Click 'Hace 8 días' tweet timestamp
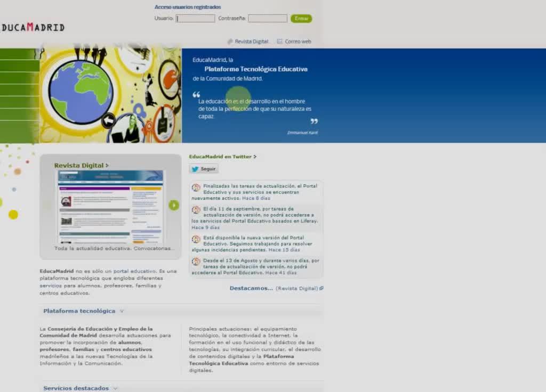 (256, 198)
